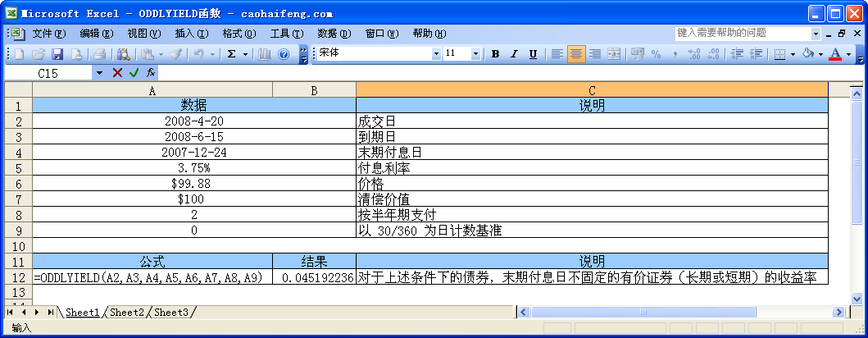
Task: Open the 格式(O) menu
Action: point(239,34)
